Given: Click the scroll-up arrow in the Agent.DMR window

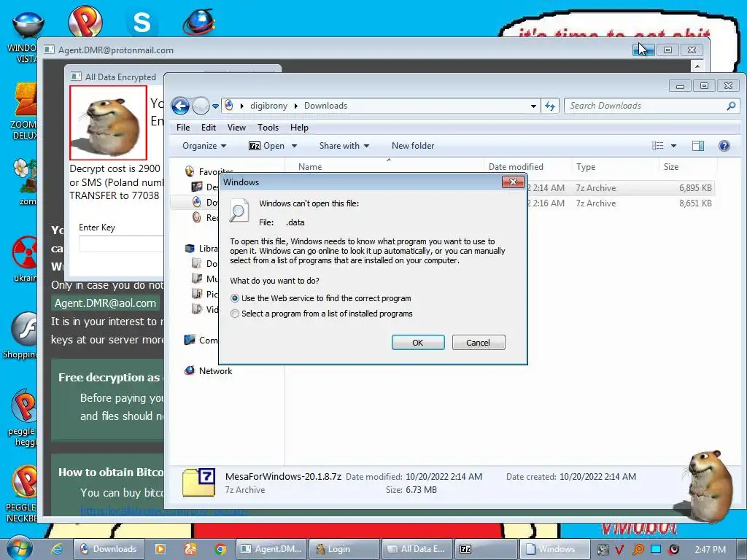Looking at the screenshot, I should tap(697, 66).
